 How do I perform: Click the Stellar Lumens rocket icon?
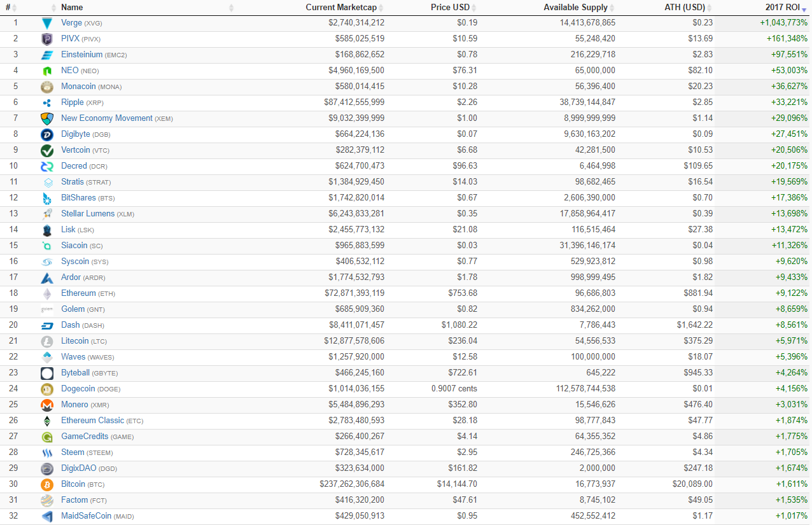[47, 214]
